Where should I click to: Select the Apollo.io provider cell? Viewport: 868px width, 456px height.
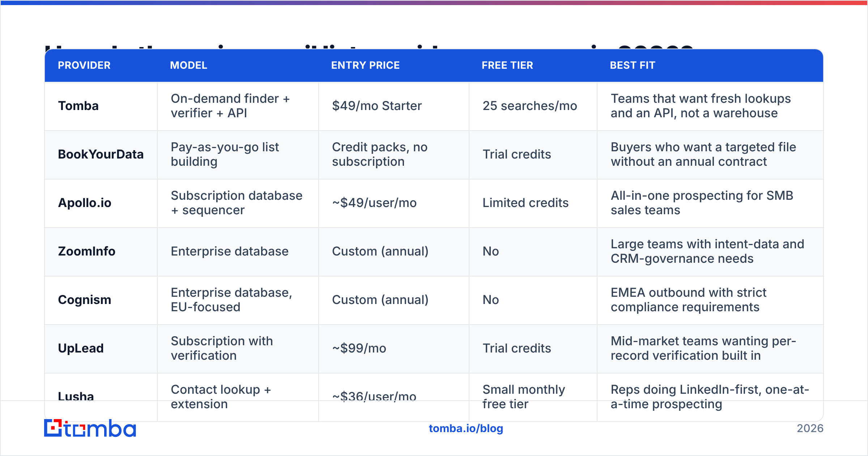tap(101, 203)
